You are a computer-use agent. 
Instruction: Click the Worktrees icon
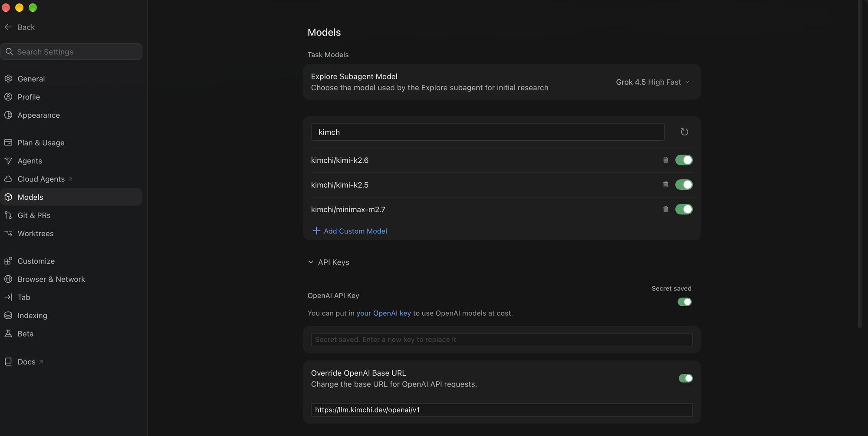[8, 233]
